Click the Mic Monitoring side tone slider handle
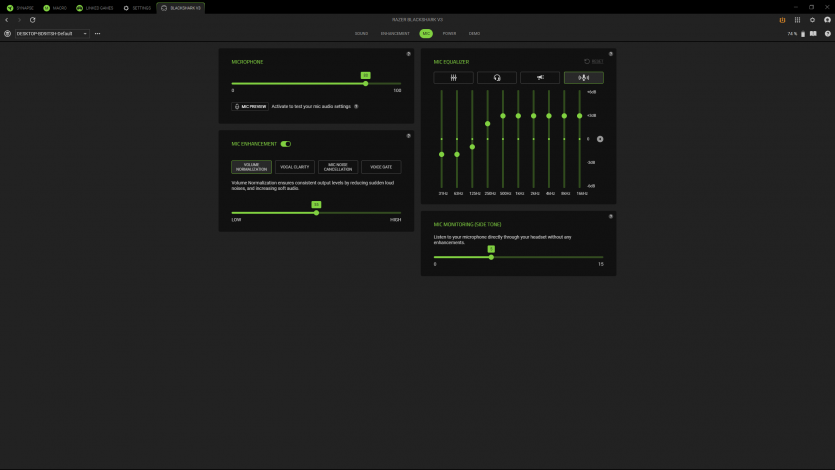 (491, 257)
